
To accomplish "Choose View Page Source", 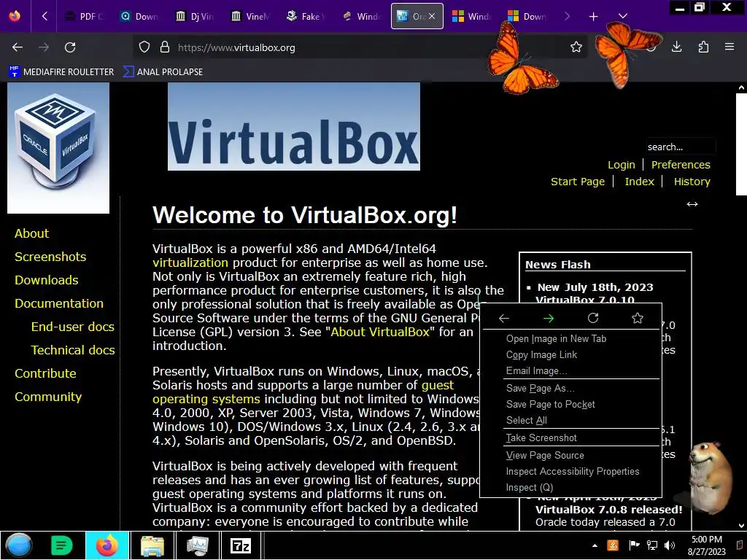I will [570, 455].
